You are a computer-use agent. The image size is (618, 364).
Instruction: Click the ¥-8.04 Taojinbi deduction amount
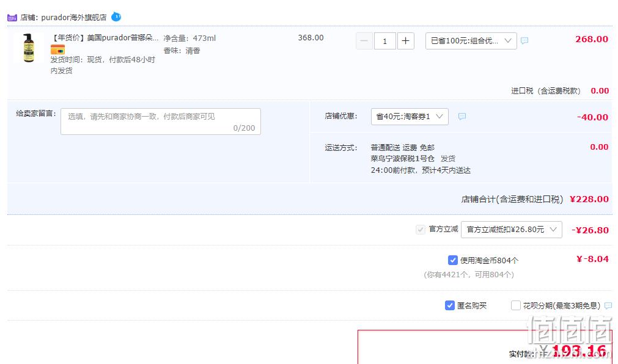(x=592, y=259)
